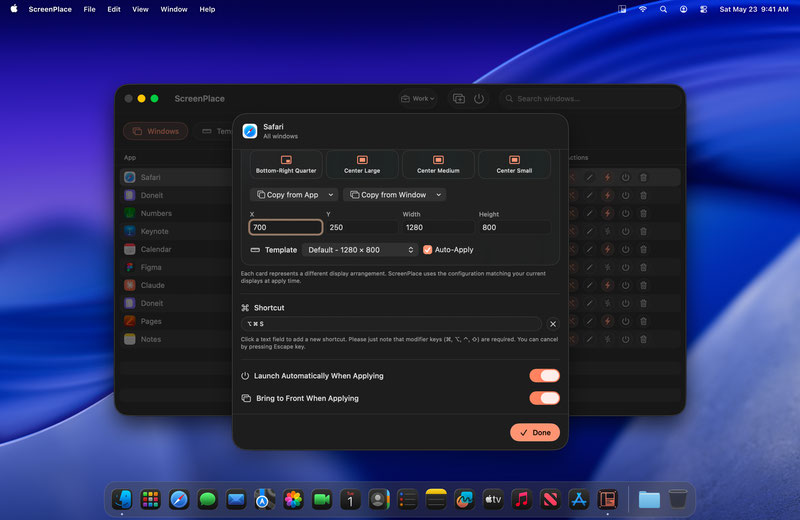Viewport: 800px width, 520px height.
Task: Select Notes in the app list
Action: tap(176, 339)
